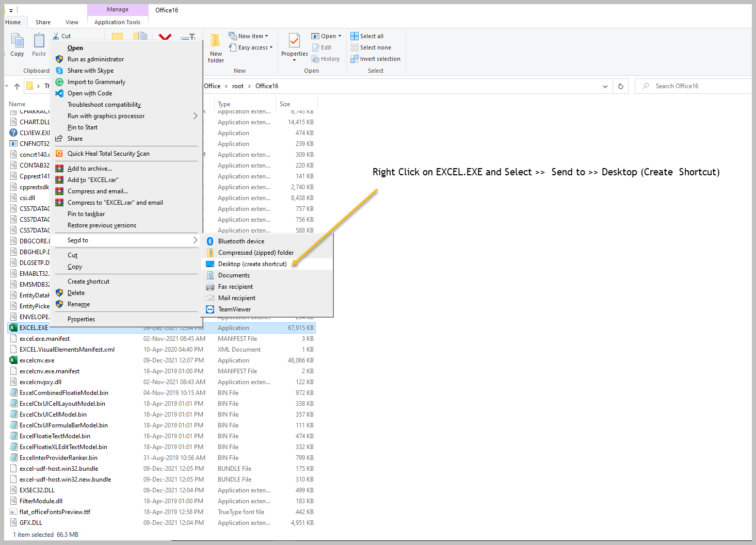Click the Skype icon in context menu
The image size is (756, 545).
(x=59, y=71)
